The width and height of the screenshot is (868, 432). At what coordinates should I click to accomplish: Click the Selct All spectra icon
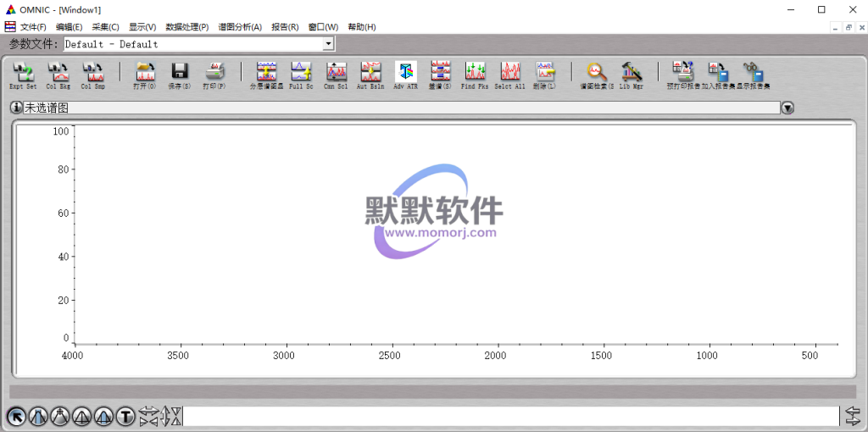[x=509, y=74]
